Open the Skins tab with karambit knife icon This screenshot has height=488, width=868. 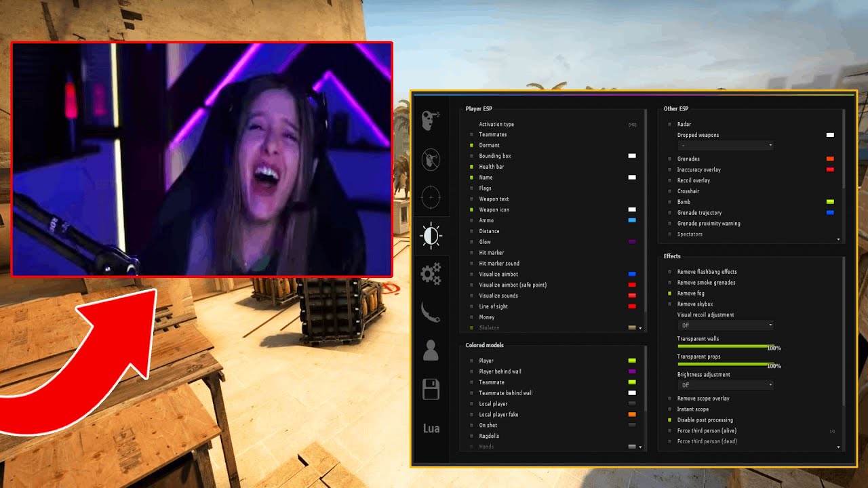coord(431,312)
